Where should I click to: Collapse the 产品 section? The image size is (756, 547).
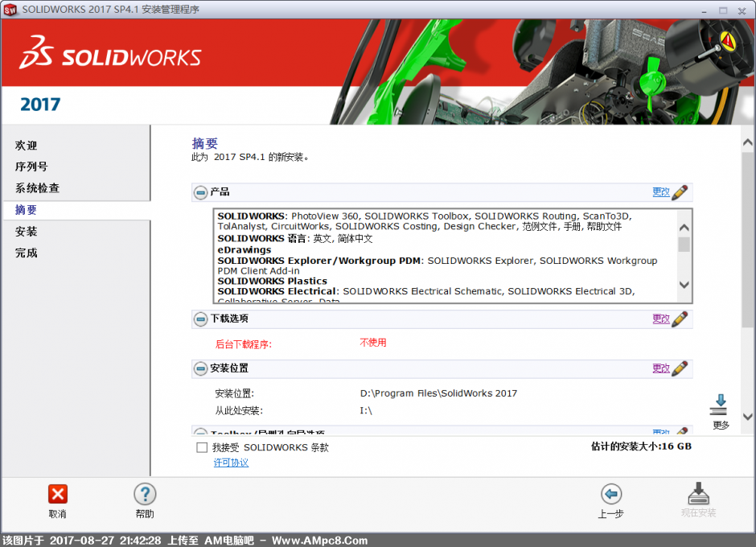200,192
